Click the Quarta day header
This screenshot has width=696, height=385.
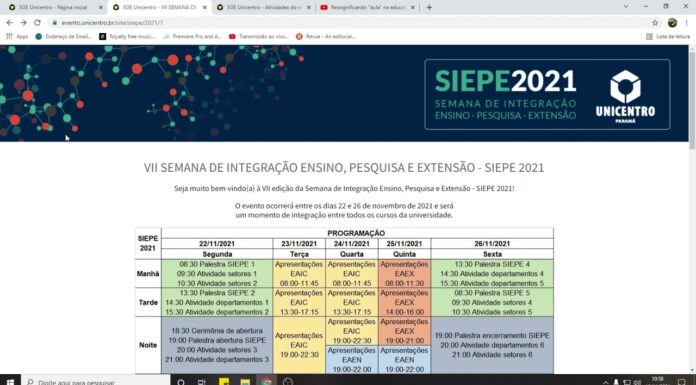[x=352, y=254]
